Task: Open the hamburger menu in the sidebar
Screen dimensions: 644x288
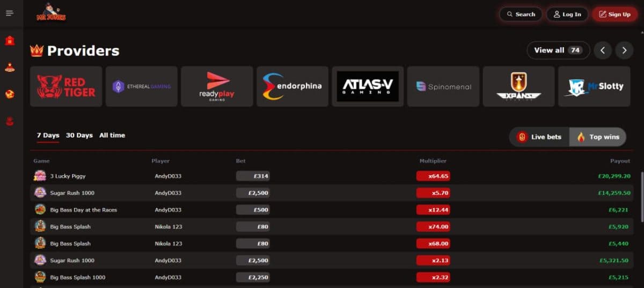Action: click(10, 13)
